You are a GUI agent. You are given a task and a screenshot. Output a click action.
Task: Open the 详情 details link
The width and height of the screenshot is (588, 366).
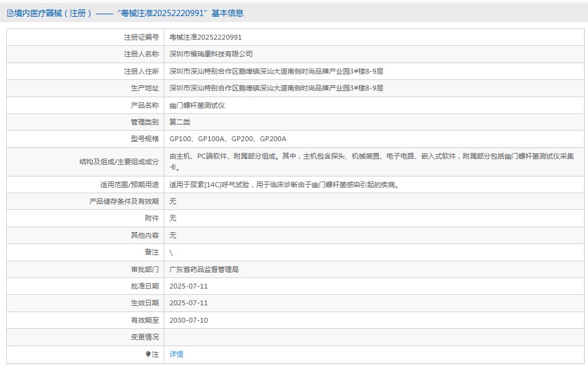click(177, 354)
